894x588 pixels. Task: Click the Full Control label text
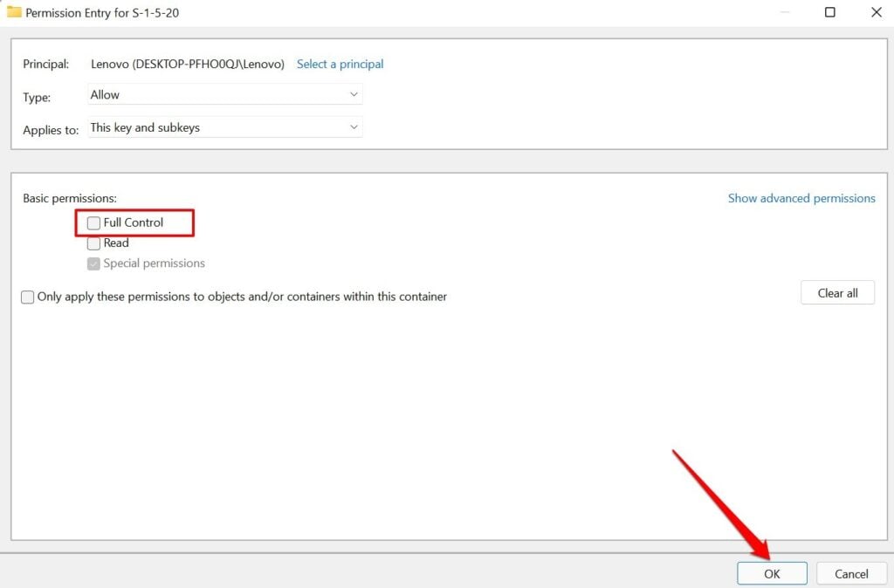134,222
